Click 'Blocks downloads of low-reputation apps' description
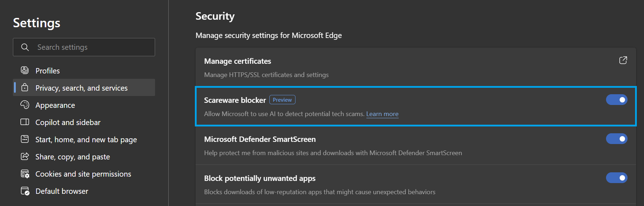The width and height of the screenshot is (644, 206). 320,192
